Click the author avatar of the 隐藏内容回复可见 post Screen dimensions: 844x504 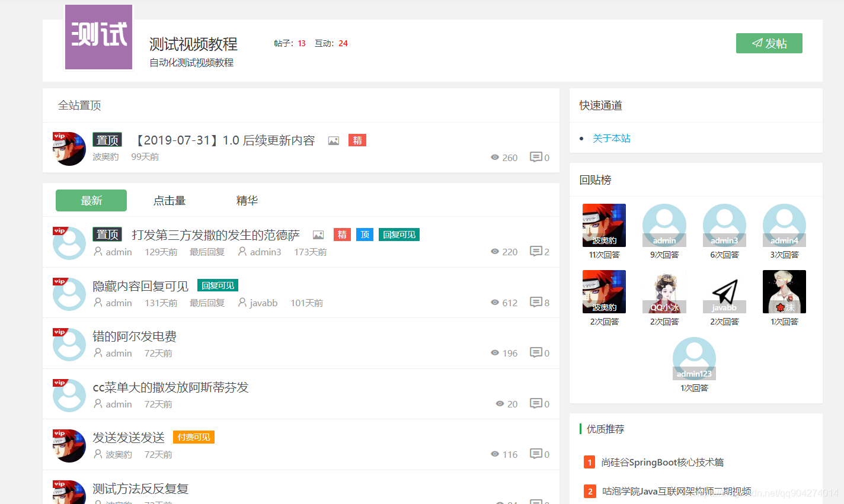pos(69,294)
